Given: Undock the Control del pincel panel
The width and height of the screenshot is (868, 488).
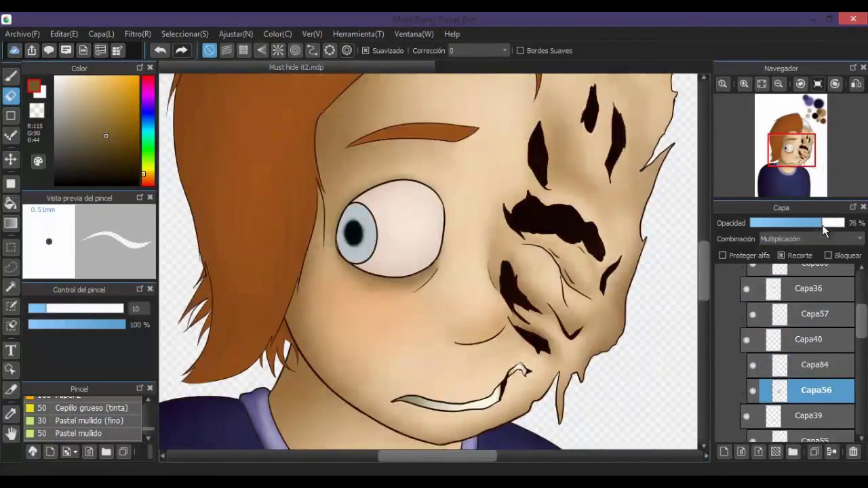Looking at the screenshot, I should click(x=140, y=289).
